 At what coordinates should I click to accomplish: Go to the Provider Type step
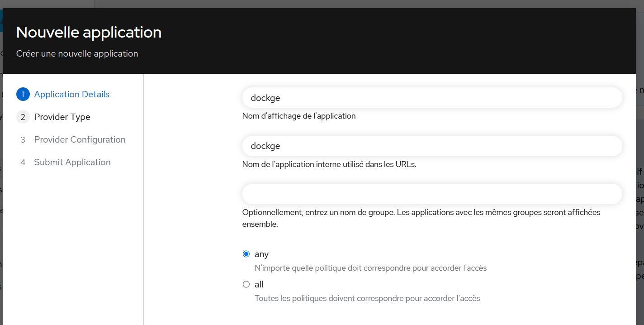pyautogui.click(x=62, y=117)
